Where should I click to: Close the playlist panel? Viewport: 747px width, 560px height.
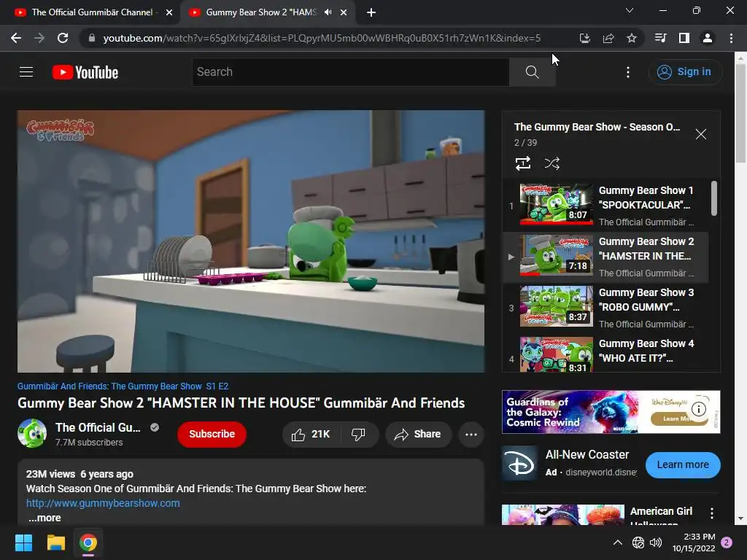[701, 134]
